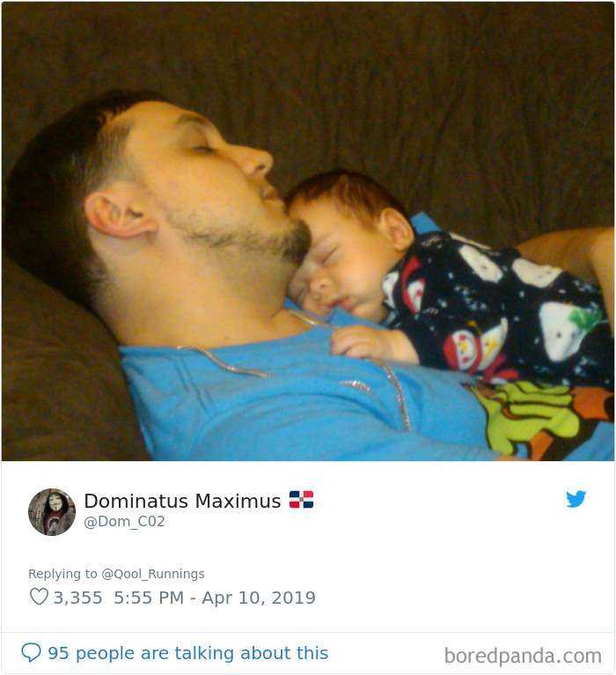This screenshot has height=675, width=616.
Task: Like the tweet with heart icon
Action: (x=39, y=597)
